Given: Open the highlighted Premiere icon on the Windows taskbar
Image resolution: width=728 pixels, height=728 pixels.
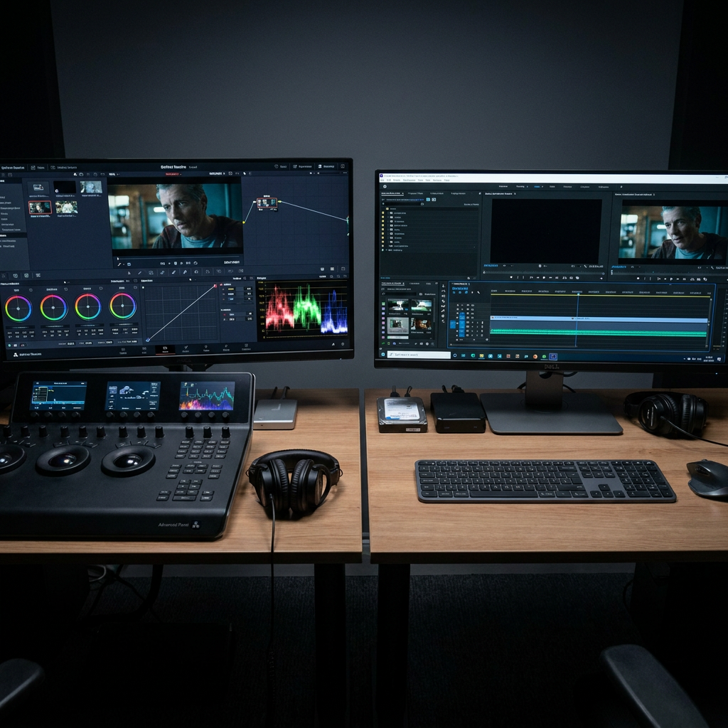Looking at the screenshot, I should click(x=553, y=357).
